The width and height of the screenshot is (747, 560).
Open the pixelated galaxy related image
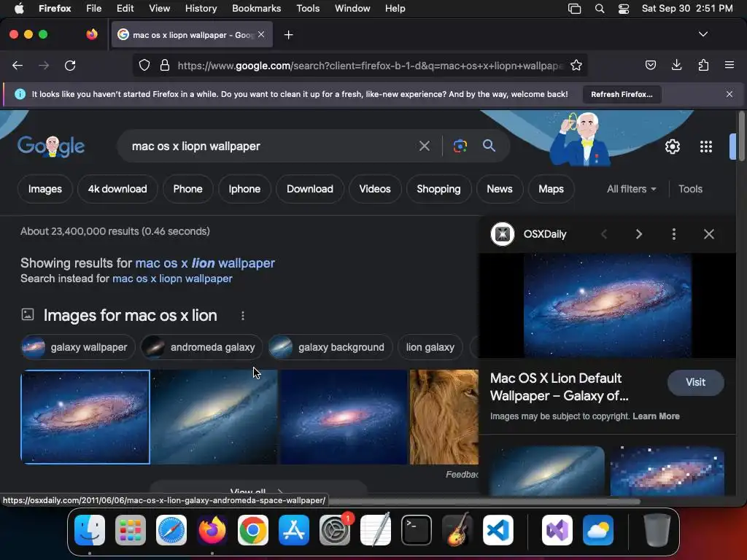point(667,471)
